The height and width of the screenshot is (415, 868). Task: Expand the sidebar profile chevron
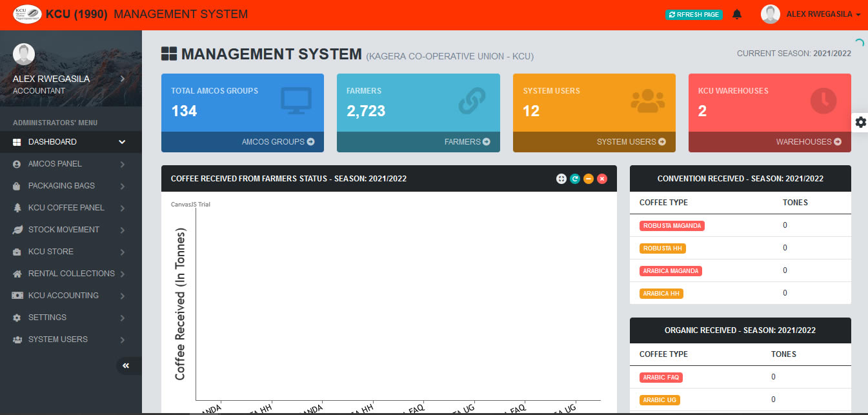(x=122, y=79)
